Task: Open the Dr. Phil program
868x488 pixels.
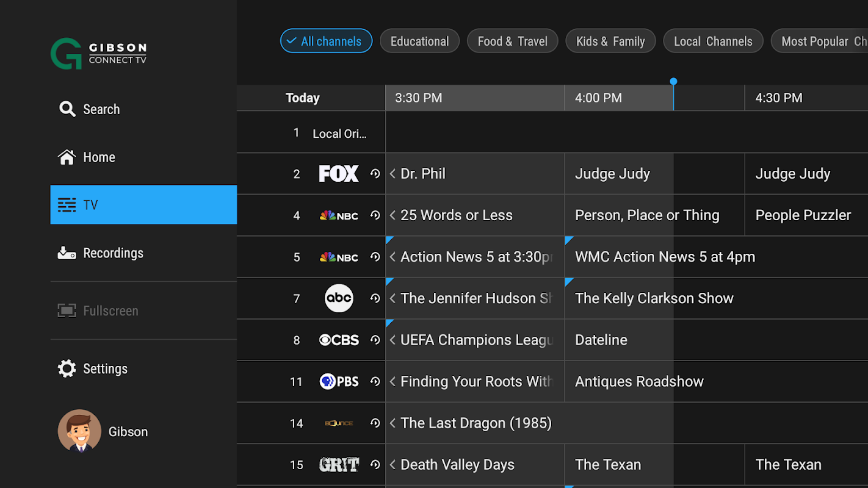Action: click(x=475, y=174)
